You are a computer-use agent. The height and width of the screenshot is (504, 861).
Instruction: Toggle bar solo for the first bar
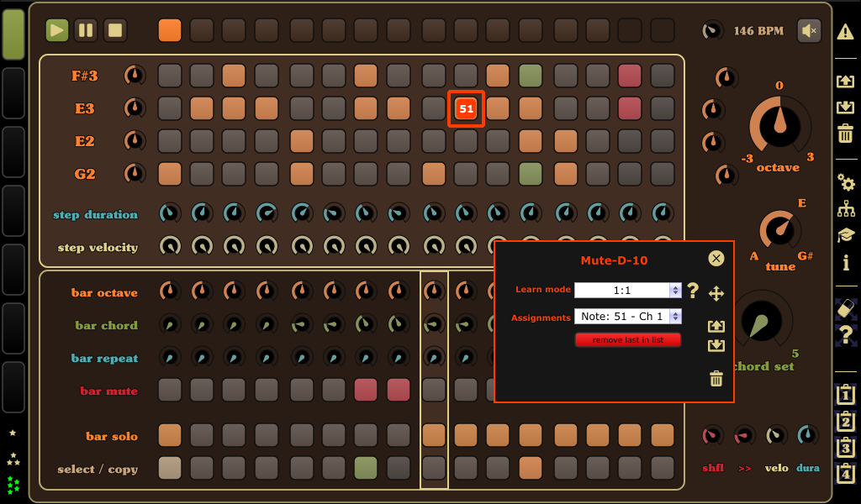pos(170,435)
